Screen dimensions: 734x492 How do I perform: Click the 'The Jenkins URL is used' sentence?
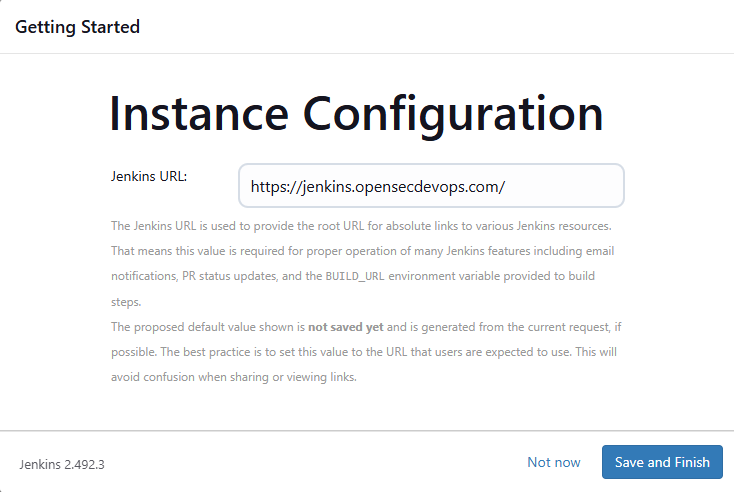(x=361, y=226)
